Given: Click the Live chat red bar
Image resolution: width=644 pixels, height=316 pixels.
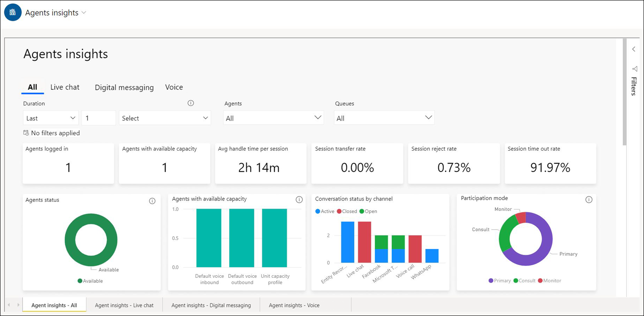Looking at the screenshot, I should [x=365, y=242].
